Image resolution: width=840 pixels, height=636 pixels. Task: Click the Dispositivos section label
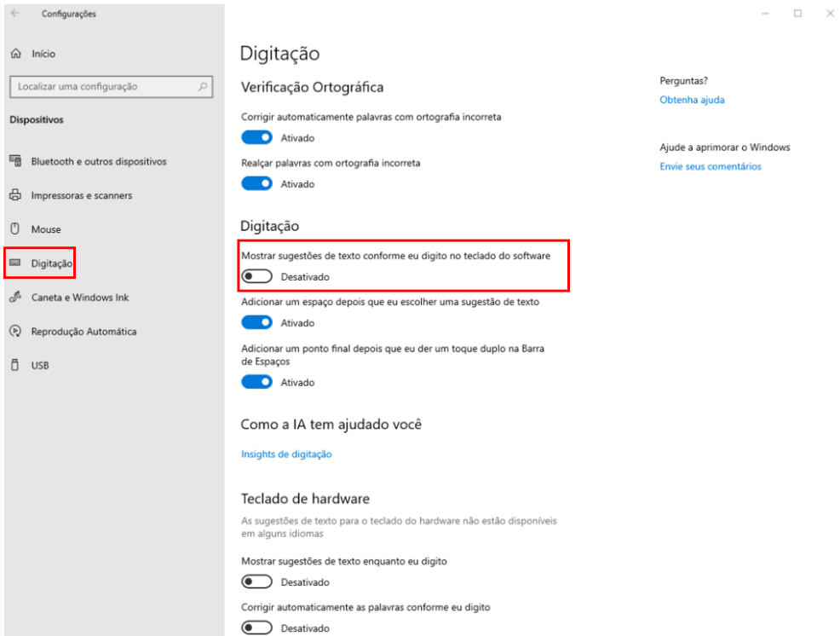coord(37,119)
